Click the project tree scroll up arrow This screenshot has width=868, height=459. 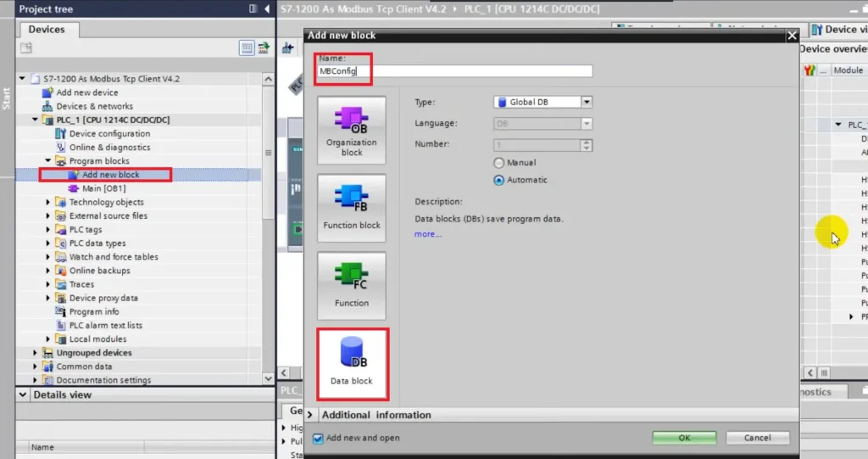(268, 79)
